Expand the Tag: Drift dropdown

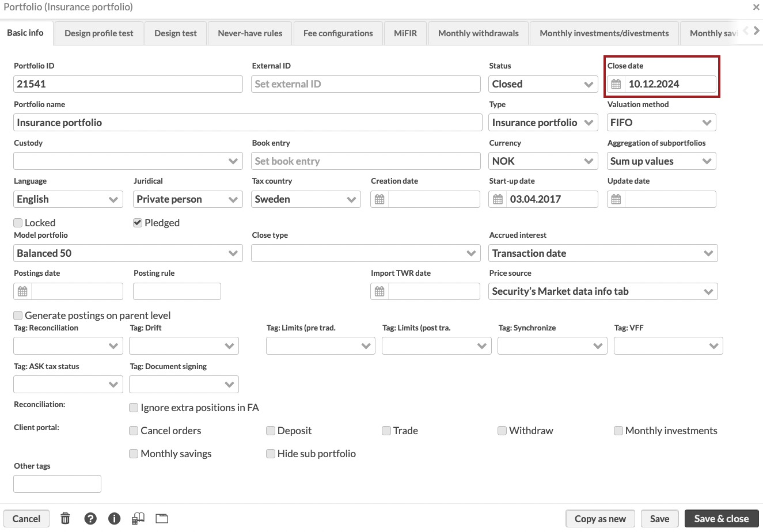click(184, 346)
